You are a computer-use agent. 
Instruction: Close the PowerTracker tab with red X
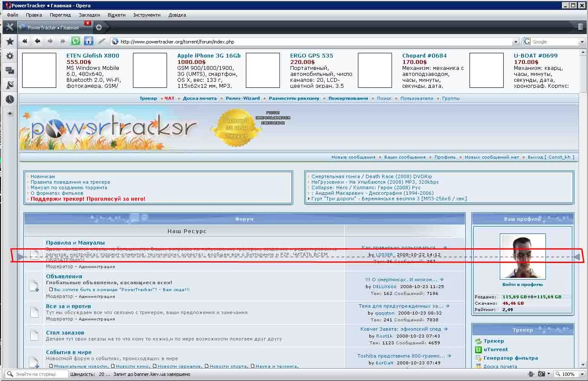(x=87, y=23)
